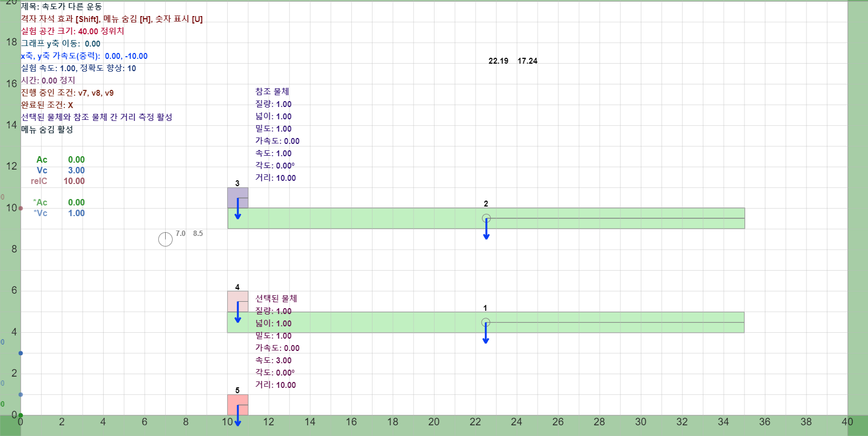868x436 pixels.
Task: Select purple block number 3
Action: (x=238, y=198)
